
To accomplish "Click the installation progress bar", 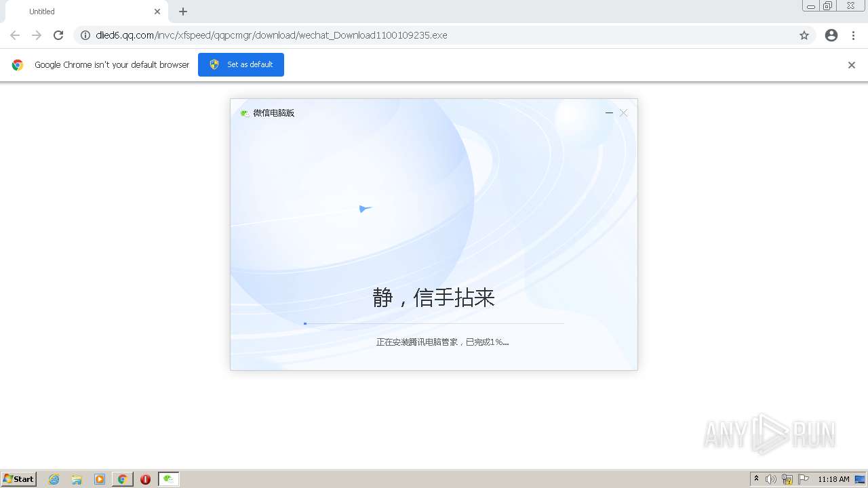I will click(x=434, y=323).
